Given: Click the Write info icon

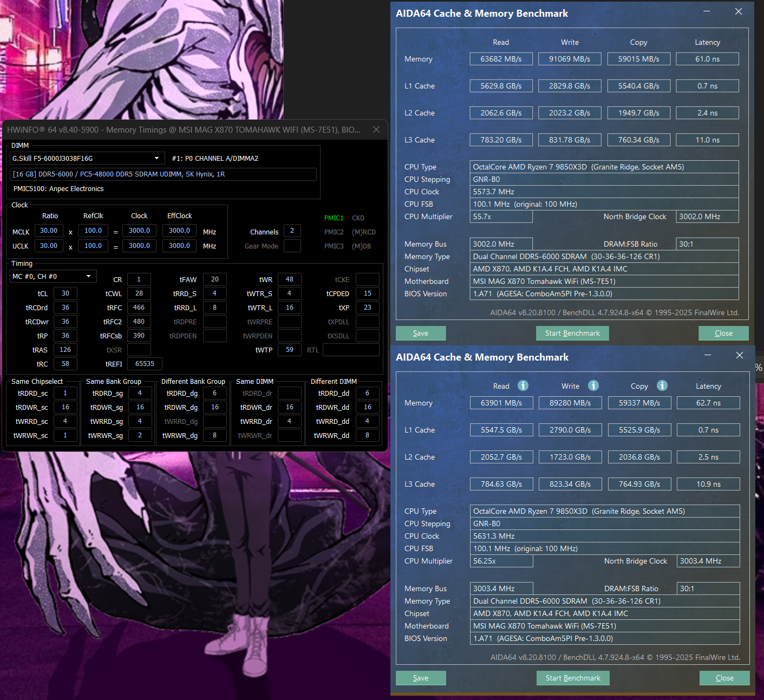Looking at the screenshot, I should (593, 385).
